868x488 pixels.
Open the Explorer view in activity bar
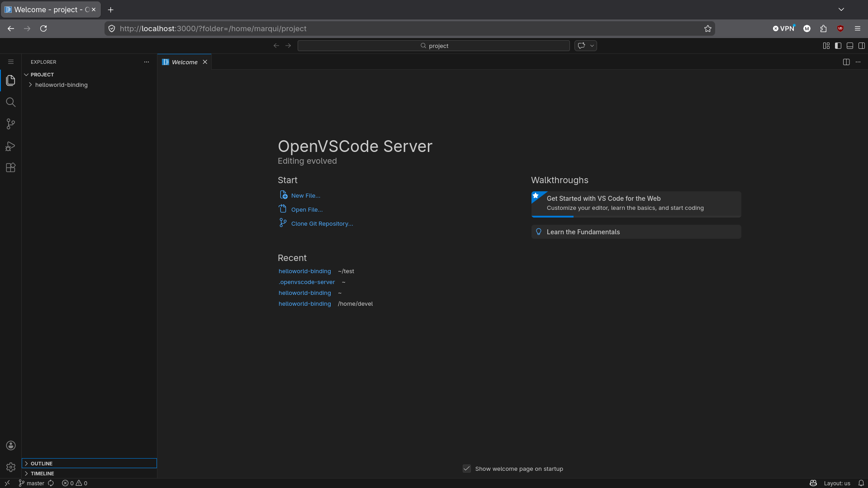tap(11, 81)
